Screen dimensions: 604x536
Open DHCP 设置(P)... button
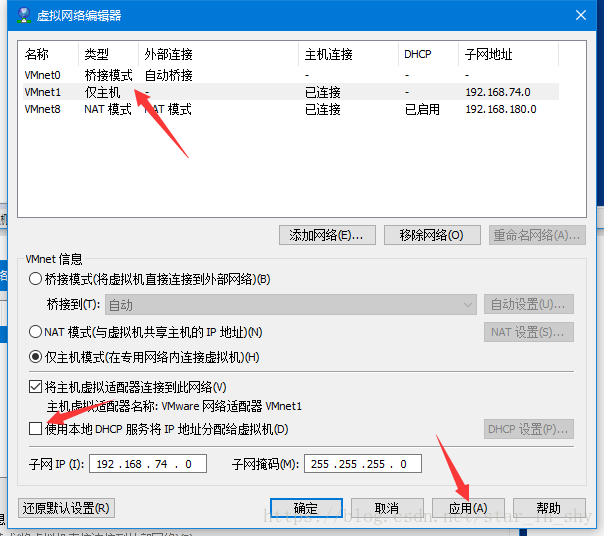[x=528, y=429]
